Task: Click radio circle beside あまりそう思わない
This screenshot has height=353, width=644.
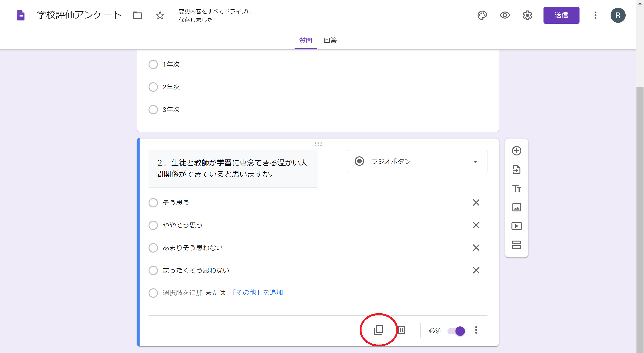Action: point(153,248)
